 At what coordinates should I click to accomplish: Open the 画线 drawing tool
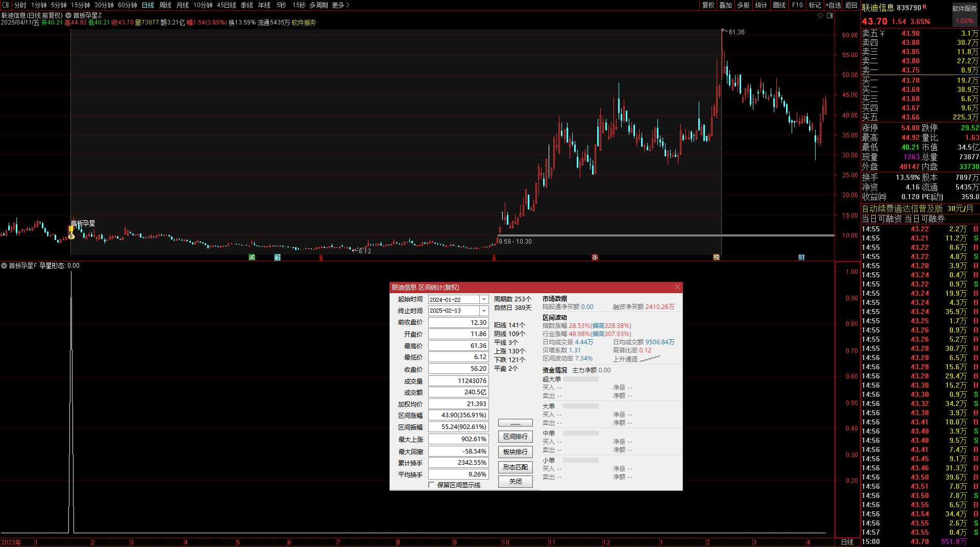tap(779, 5)
